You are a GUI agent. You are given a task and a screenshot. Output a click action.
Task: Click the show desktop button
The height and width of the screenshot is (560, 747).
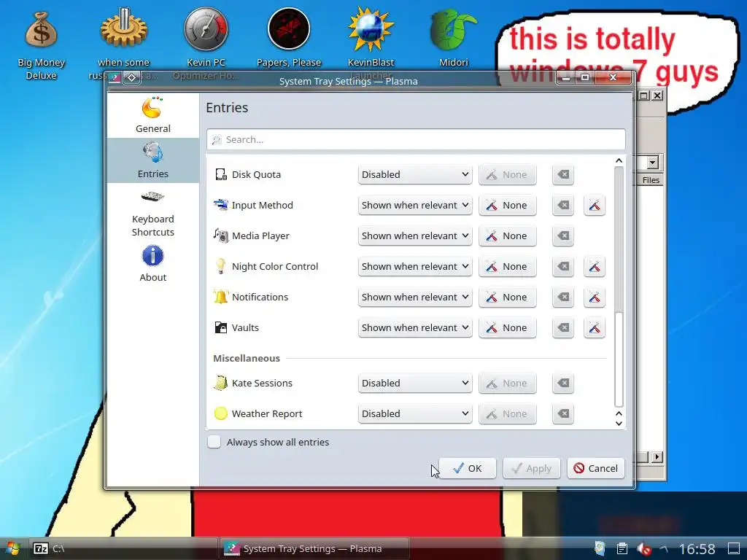[x=734, y=548]
